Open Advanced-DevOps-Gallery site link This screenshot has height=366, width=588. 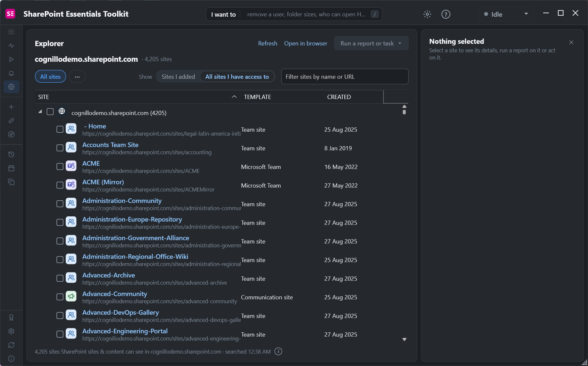(x=121, y=312)
